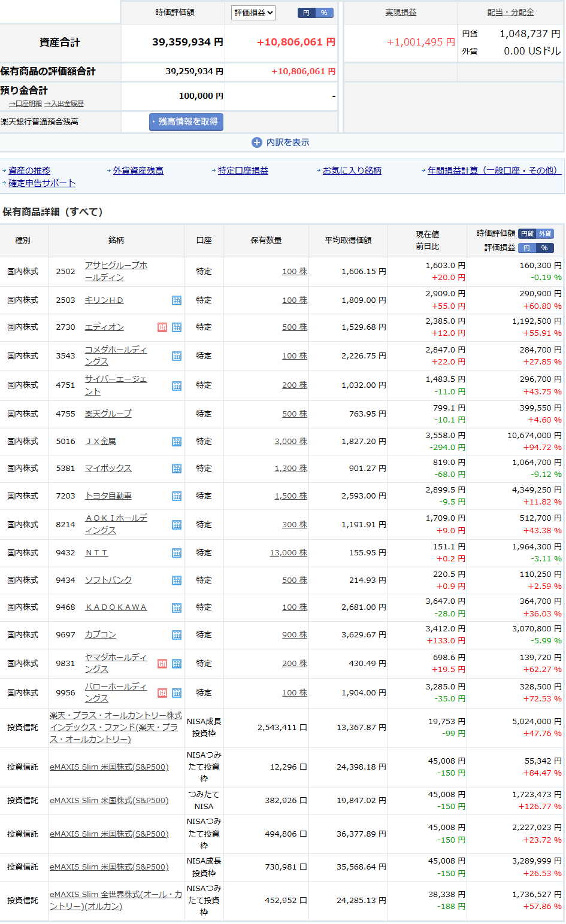Click the 配当・分配金 header link
Screen dimensions: 566x924
coord(511,13)
